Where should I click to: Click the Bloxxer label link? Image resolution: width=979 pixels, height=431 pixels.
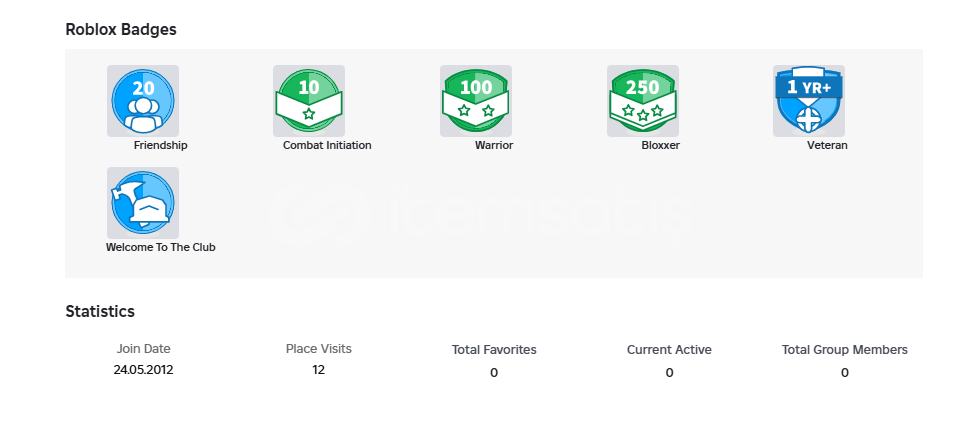[x=661, y=146]
